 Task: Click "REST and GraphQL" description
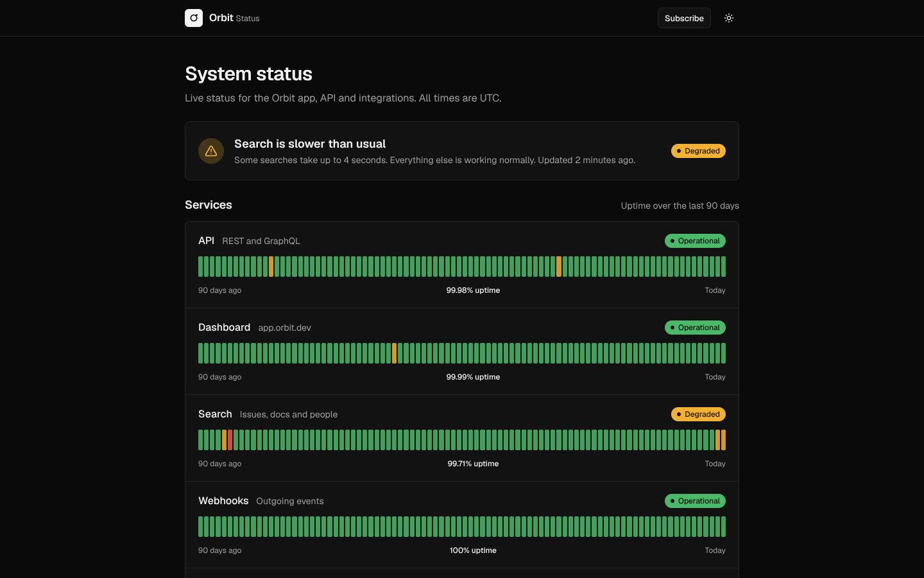point(261,241)
